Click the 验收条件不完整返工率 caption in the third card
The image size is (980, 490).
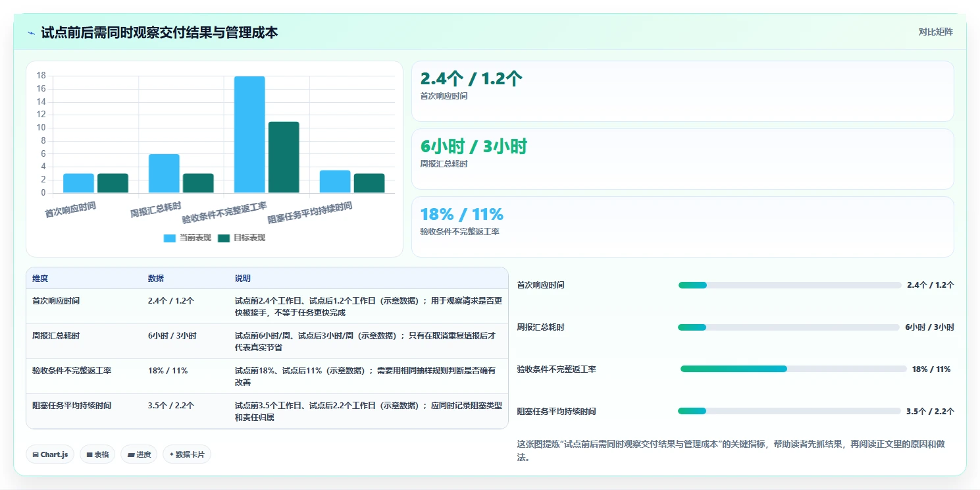click(460, 232)
